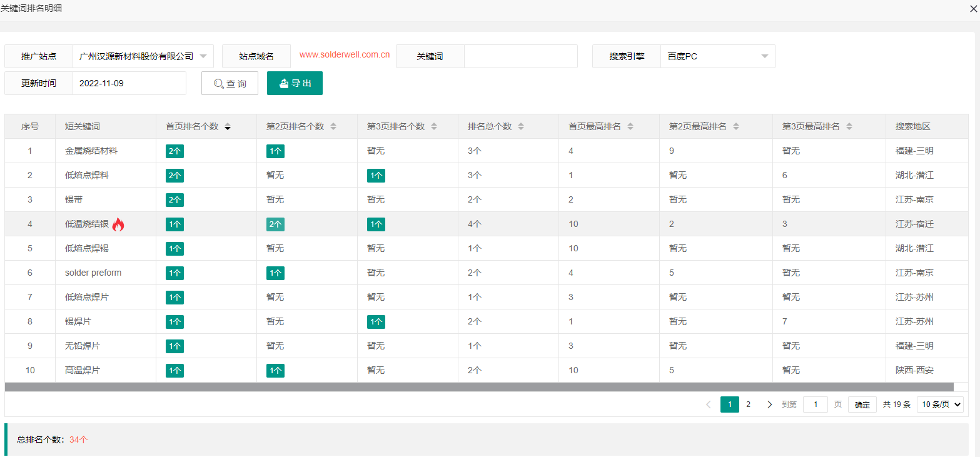Go to next page using the right arrow
The image size is (980, 457).
click(769, 404)
